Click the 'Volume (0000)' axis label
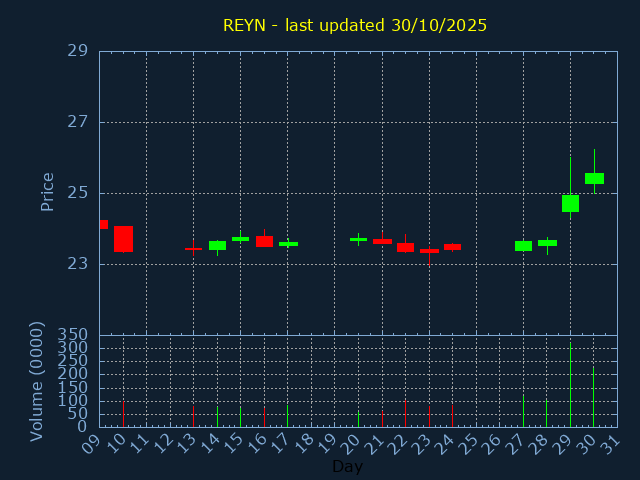This screenshot has height=480, width=640. click(x=37, y=381)
